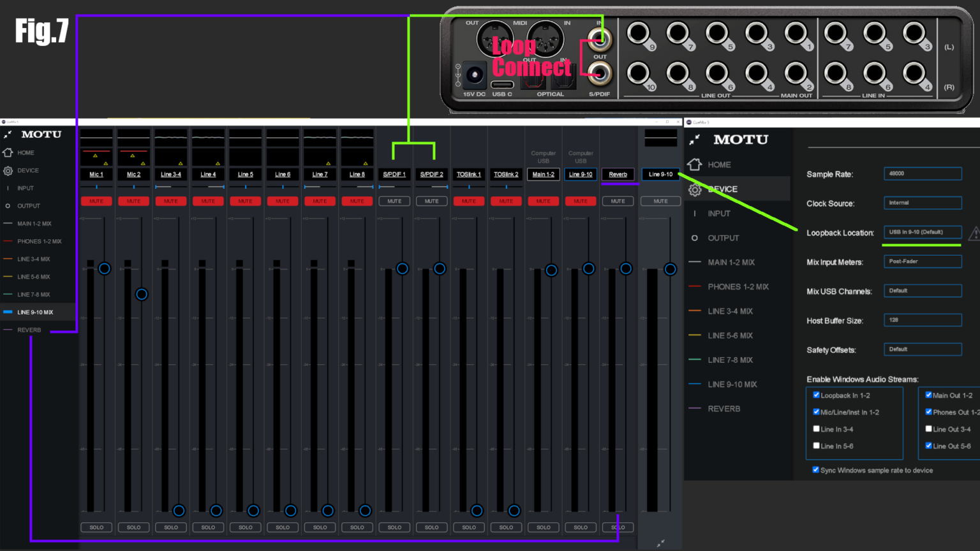This screenshot has height=551, width=980.
Task: Select LINE 9-10 MIX in left sidebar
Action: (35, 312)
